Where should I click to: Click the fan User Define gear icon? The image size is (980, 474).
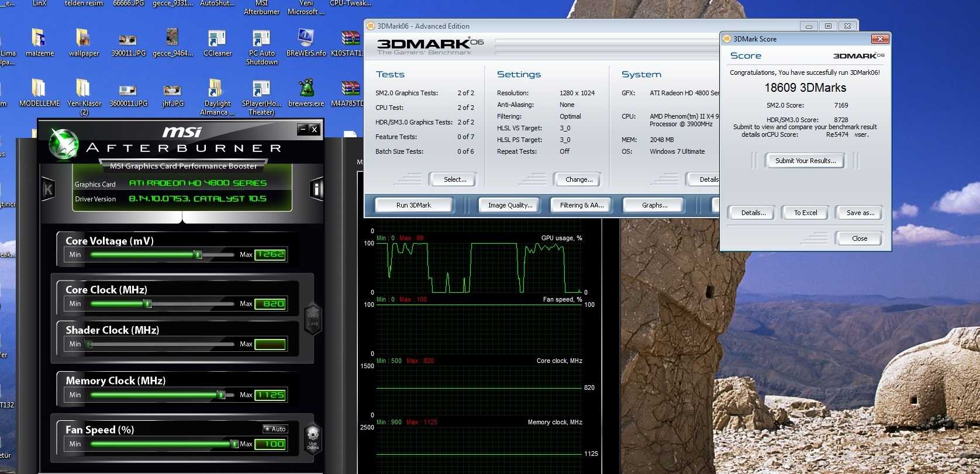pos(313,438)
